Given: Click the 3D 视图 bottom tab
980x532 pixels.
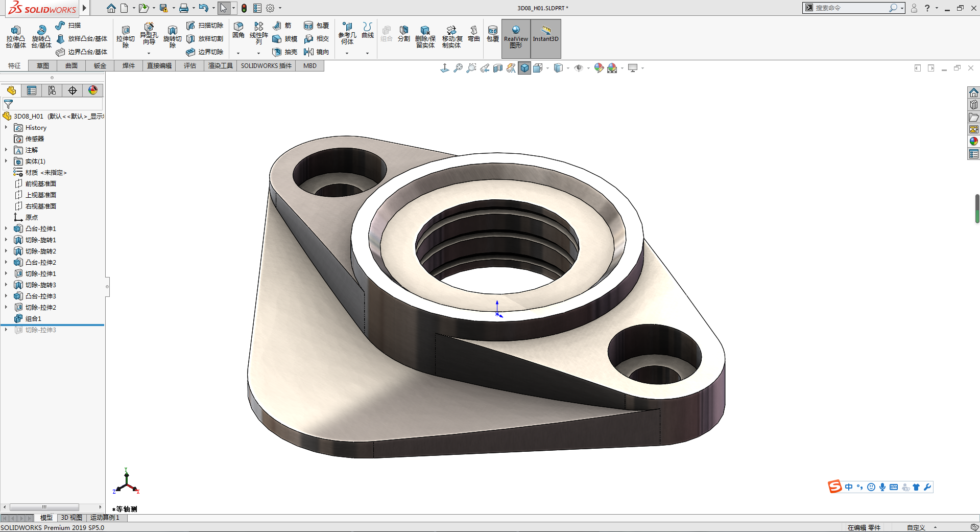Looking at the screenshot, I should 71,518.
